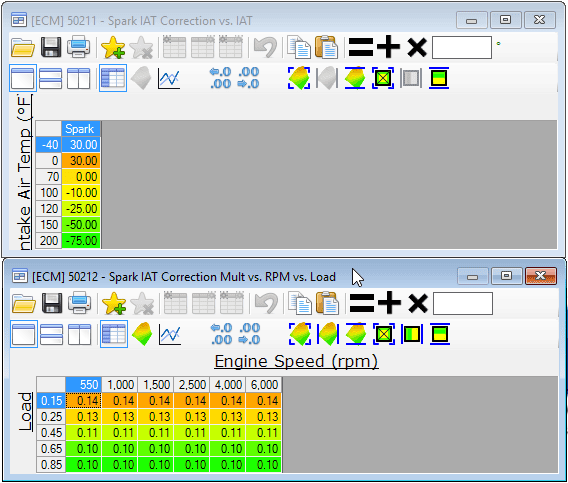Vertical split layout in 50211 window
This screenshot has width=568, height=483.
[79, 78]
